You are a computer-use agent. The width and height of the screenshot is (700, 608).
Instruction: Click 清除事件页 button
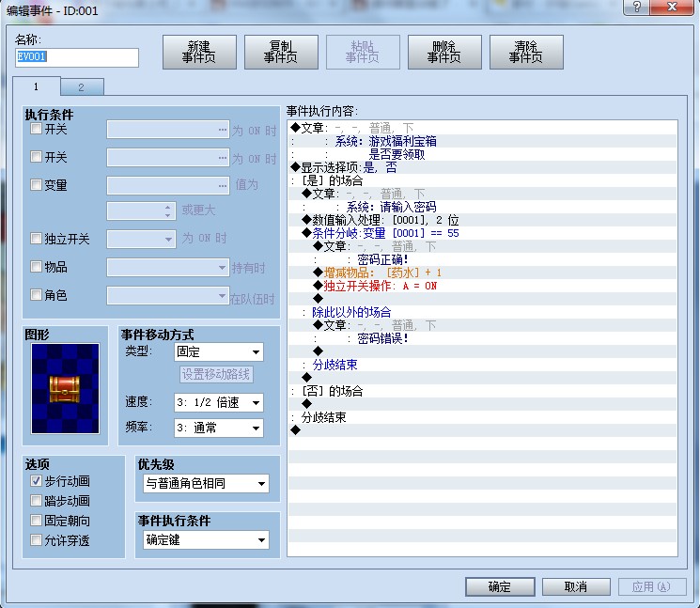coord(526,53)
